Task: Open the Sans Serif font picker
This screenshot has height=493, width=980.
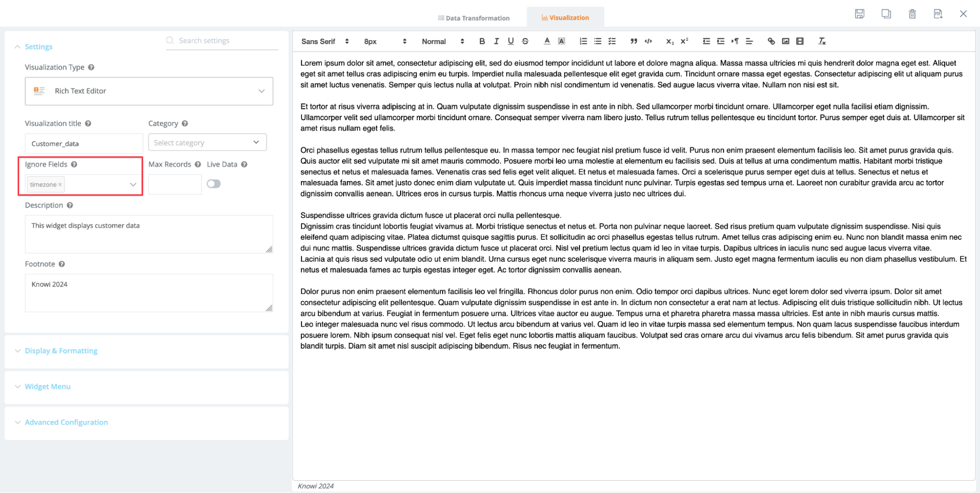Action: [325, 42]
